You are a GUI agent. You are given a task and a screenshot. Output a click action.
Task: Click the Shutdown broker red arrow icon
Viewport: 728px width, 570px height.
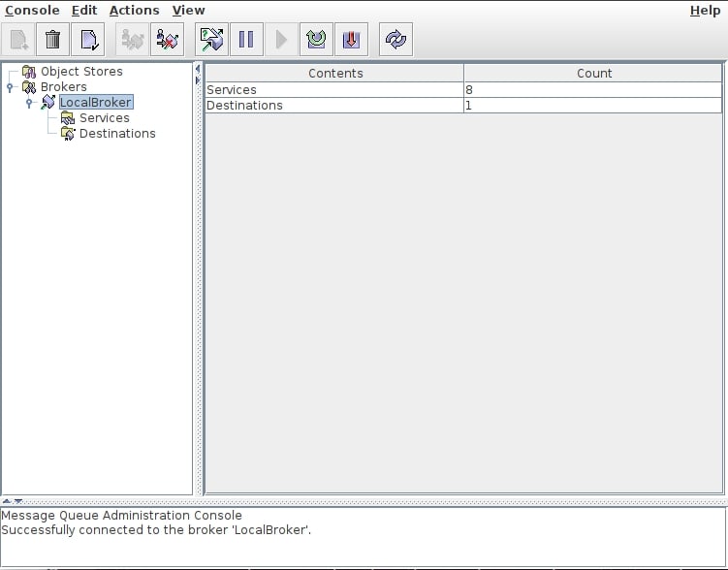[351, 40]
